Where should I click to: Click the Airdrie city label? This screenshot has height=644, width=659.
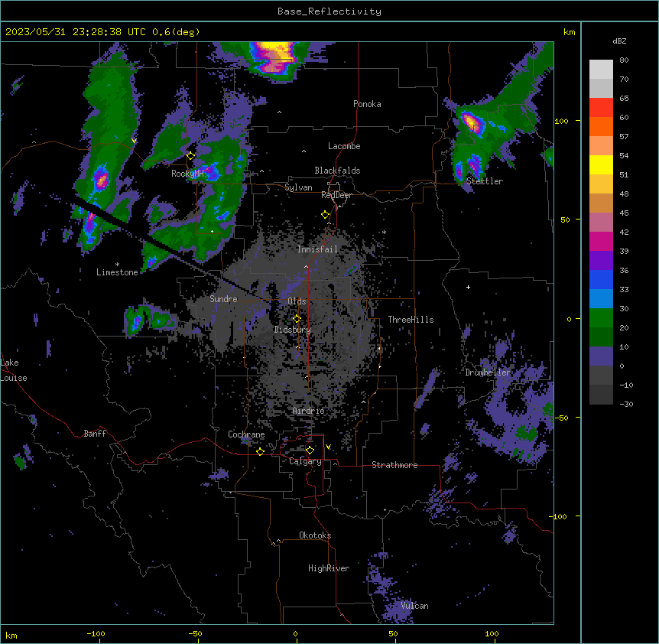[308, 411]
